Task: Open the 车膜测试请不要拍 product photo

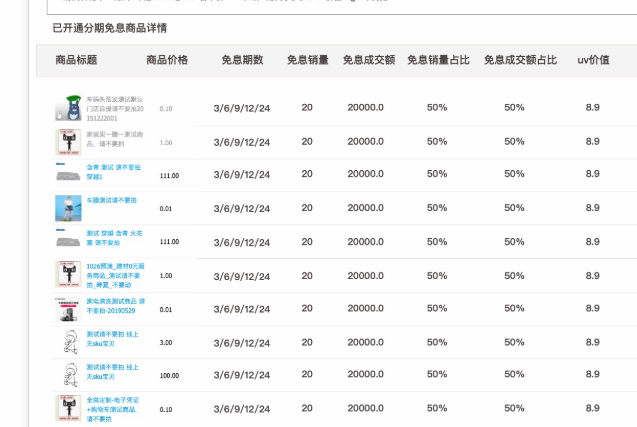Action: coord(68,208)
